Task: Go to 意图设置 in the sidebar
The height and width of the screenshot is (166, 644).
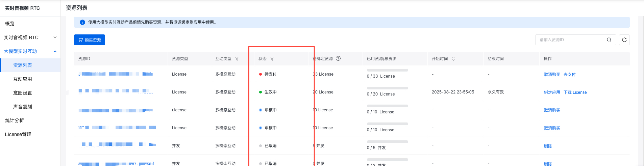Action: [x=23, y=93]
